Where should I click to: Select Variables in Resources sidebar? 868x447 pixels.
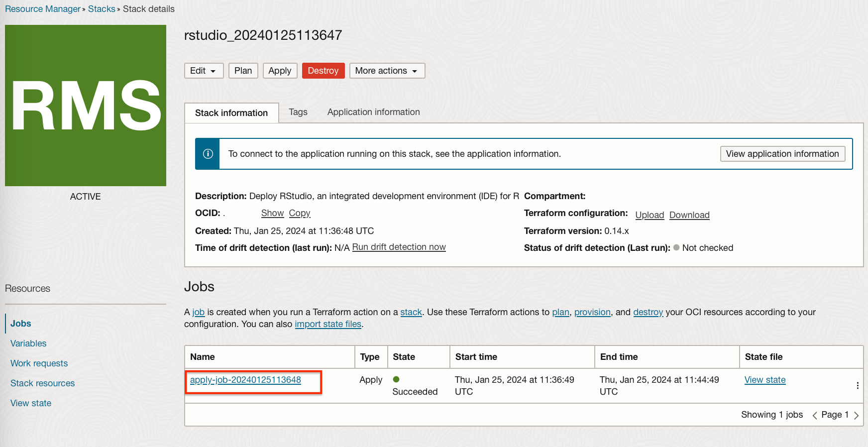pos(28,343)
